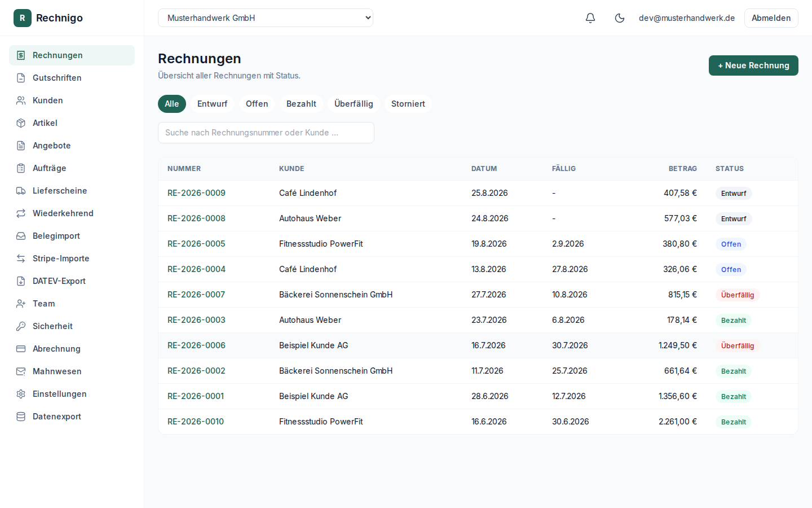Focus the invoice search field

point(266,133)
